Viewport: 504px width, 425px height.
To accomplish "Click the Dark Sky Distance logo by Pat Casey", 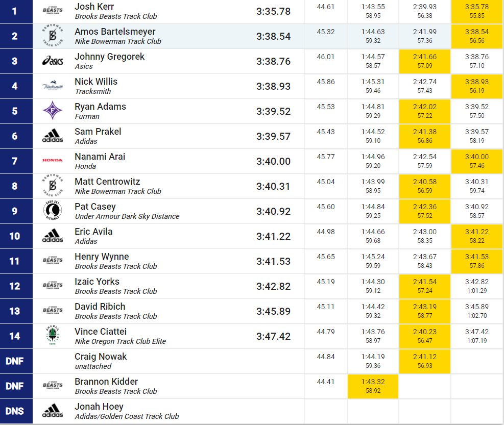I will (53, 211).
